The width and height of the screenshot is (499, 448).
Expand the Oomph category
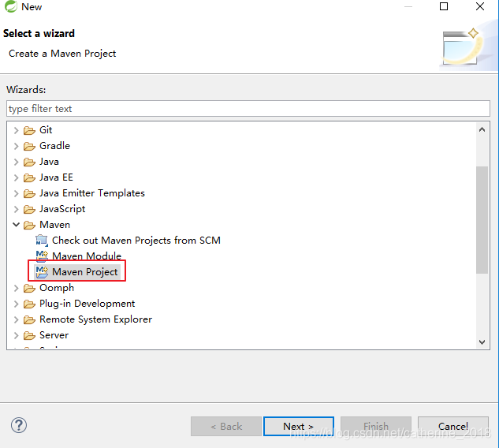[x=17, y=288]
